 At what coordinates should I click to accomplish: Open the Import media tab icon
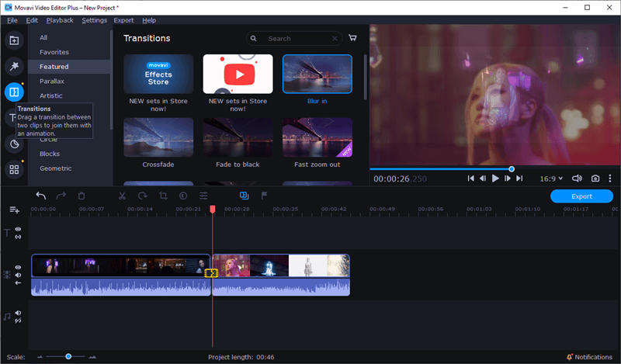tap(14, 40)
